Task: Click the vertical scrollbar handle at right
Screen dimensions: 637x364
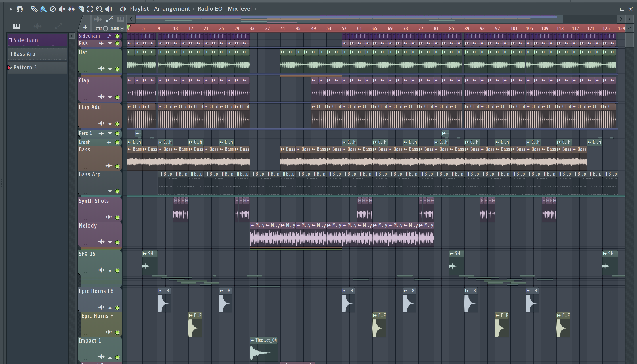Action: pyautogui.click(x=629, y=40)
